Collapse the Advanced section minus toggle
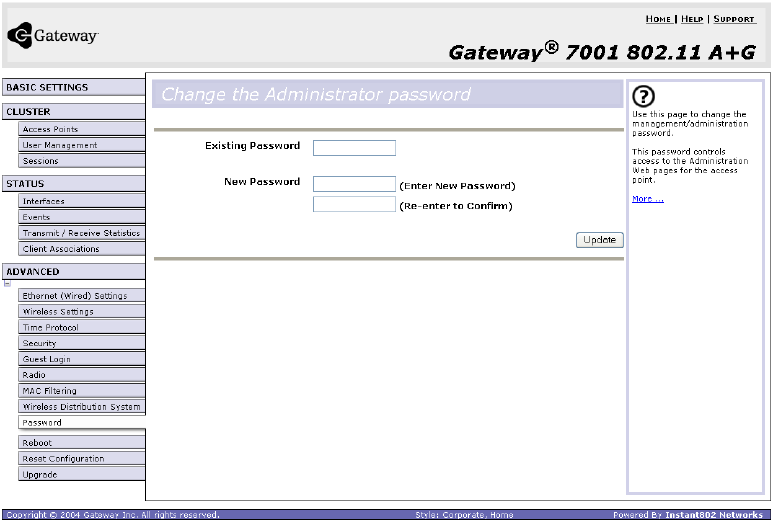Screen dimensions: 773x521 coord(7,283)
